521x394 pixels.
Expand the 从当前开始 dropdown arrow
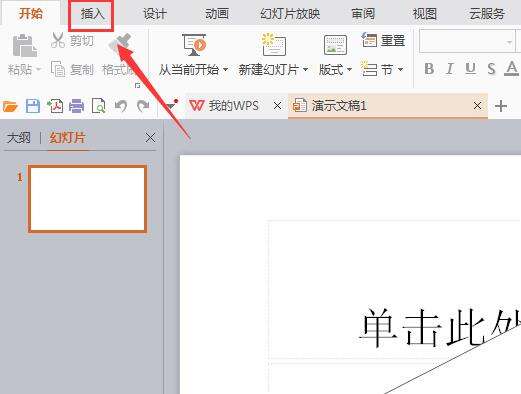[x=225, y=69]
